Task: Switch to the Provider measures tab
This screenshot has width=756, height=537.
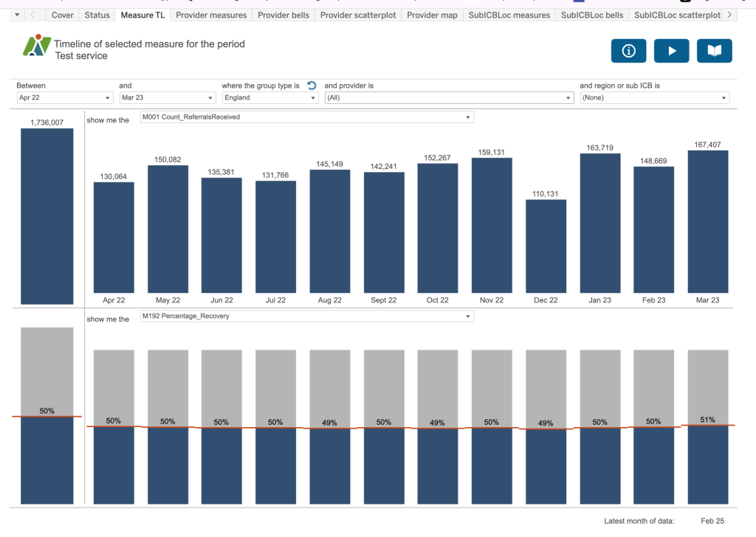Action: [210, 15]
